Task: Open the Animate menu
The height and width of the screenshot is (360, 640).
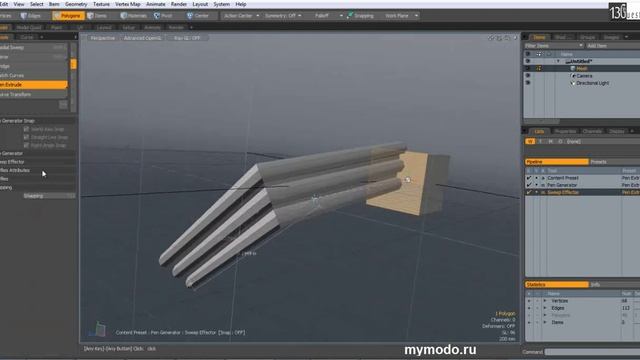Action: (156, 4)
